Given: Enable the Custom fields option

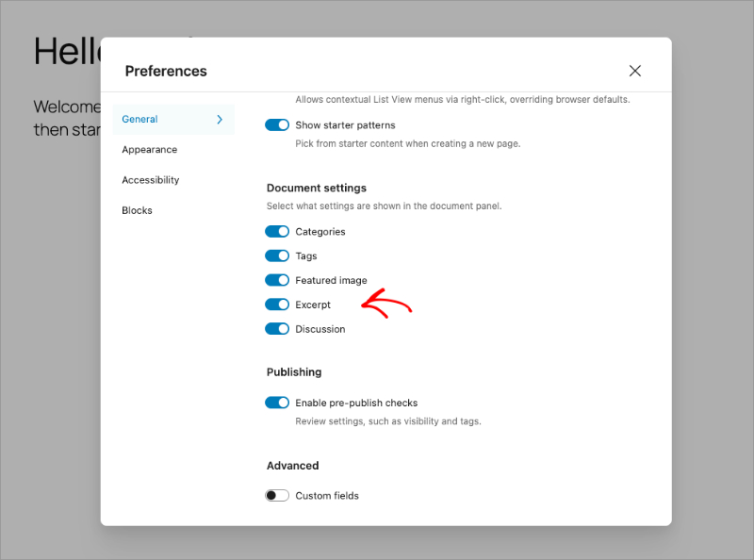Looking at the screenshot, I should [277, 495].
